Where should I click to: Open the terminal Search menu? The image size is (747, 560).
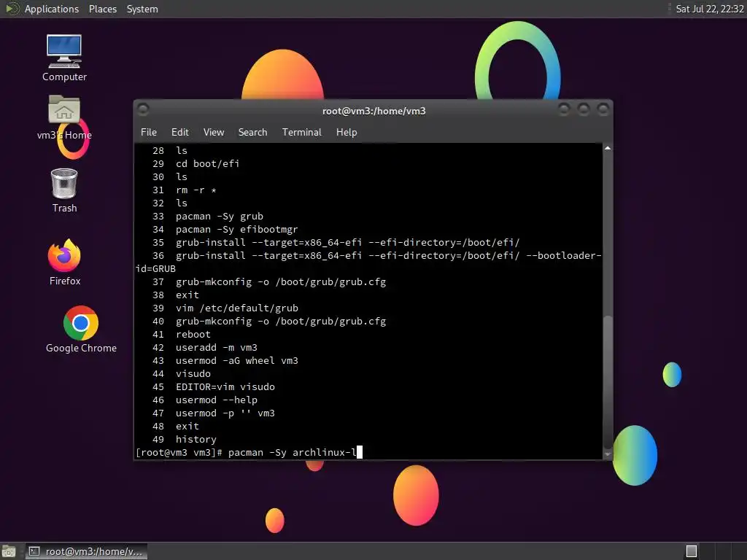coord(252,133)
